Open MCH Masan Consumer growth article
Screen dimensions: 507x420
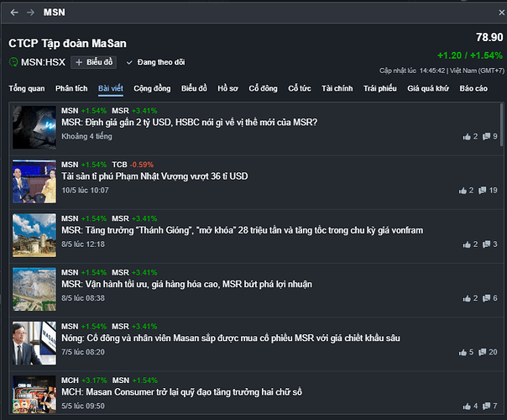[x=181, y=392]
